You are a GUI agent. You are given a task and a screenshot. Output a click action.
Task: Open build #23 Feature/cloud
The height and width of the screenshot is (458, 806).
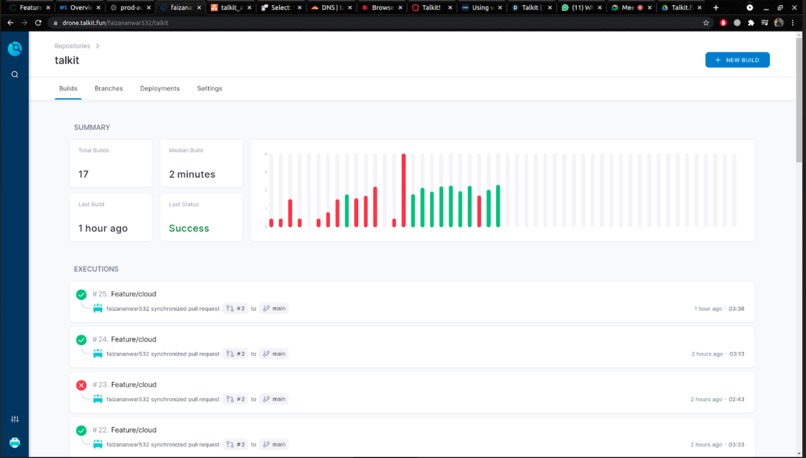[412, 392]
